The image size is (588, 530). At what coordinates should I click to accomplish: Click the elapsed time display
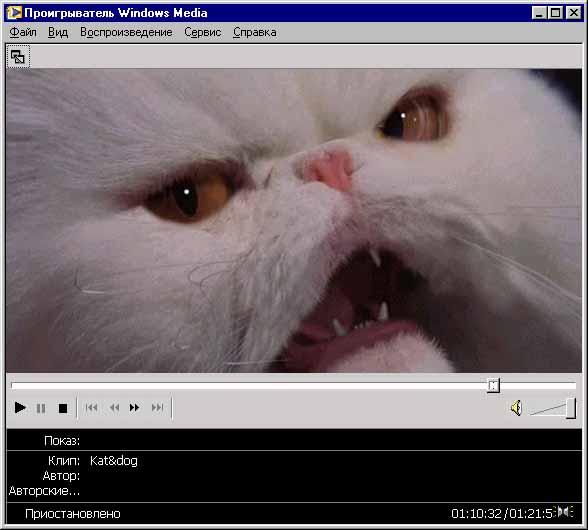point(476,513)
